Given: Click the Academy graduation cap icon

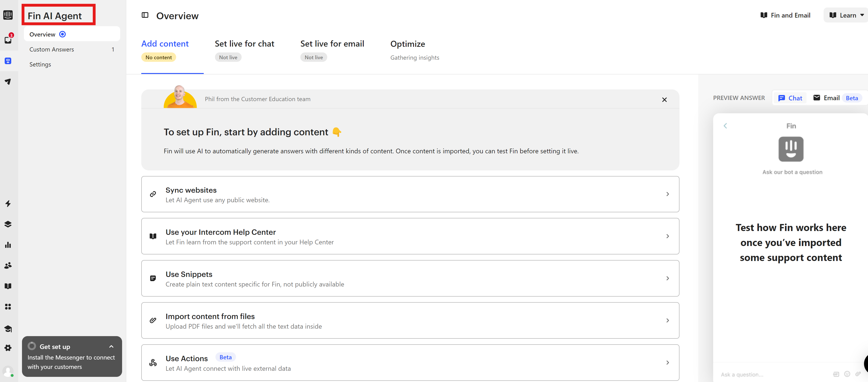Looking at the screenshot, I should 8,329.
